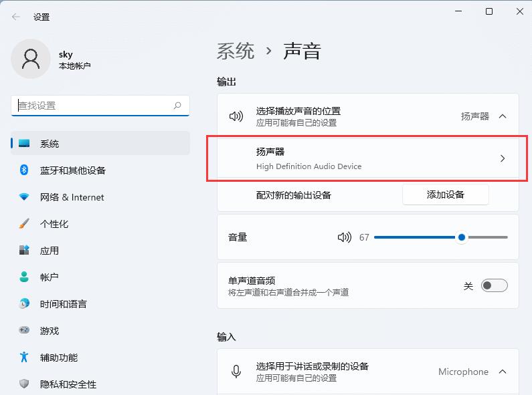Screen dimensions: 532x395
Task: Mute volume using the speaker icon
Action: point(344,237)
